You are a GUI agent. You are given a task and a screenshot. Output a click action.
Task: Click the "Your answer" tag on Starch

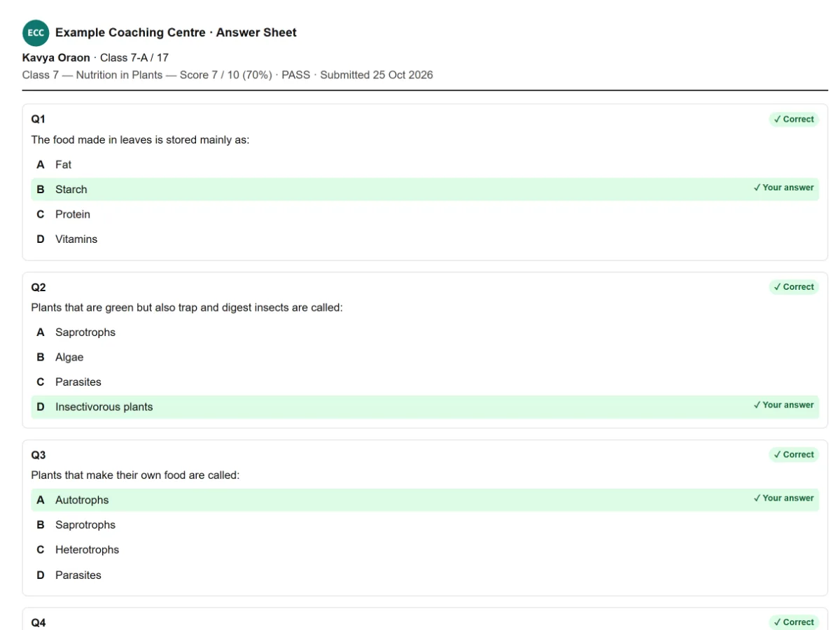pyautogui.click(x=783, y=188)
